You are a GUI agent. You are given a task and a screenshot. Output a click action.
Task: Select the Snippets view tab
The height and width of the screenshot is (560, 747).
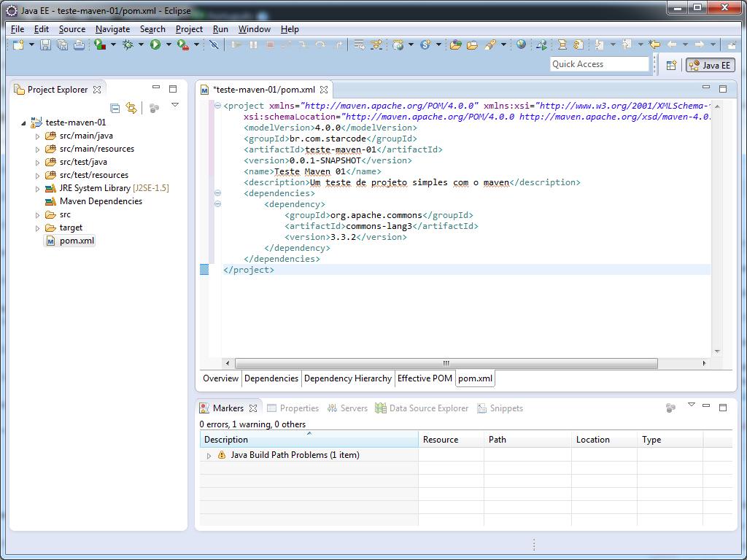pos(500,408)
